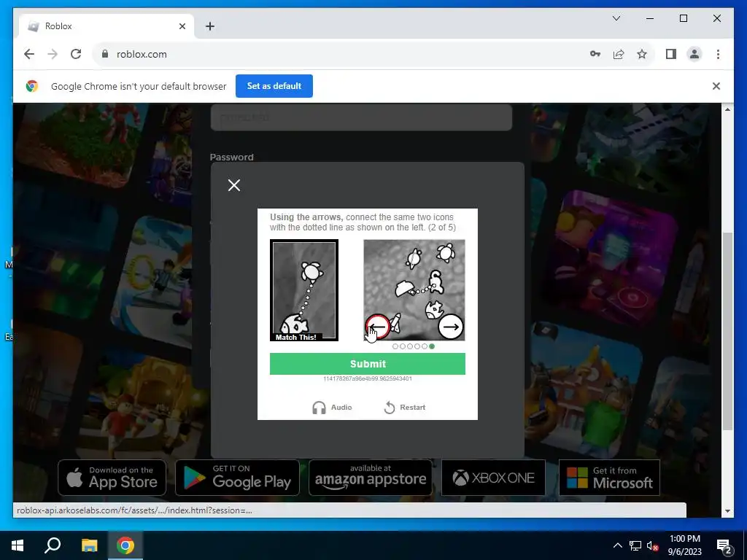Open Windows taskbar search
Viewport: 747px width, 560px height.
53,545
